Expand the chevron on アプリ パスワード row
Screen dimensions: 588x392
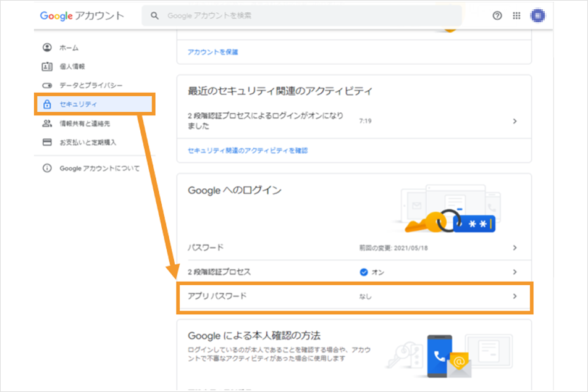pos(515,296)
